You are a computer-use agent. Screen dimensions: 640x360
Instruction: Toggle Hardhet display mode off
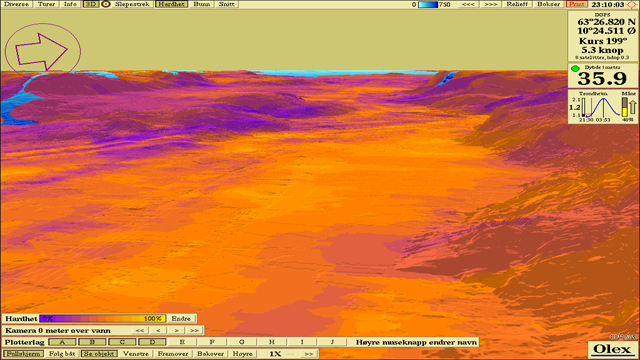pyautogui.click(x=171, y=4)
